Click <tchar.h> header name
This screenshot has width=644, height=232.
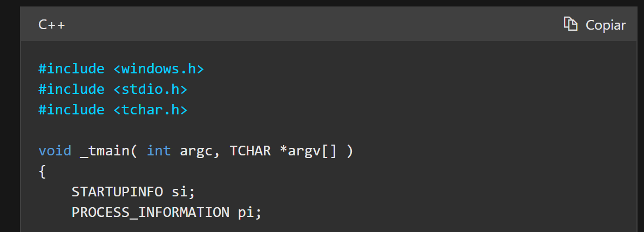click(150, 110)
